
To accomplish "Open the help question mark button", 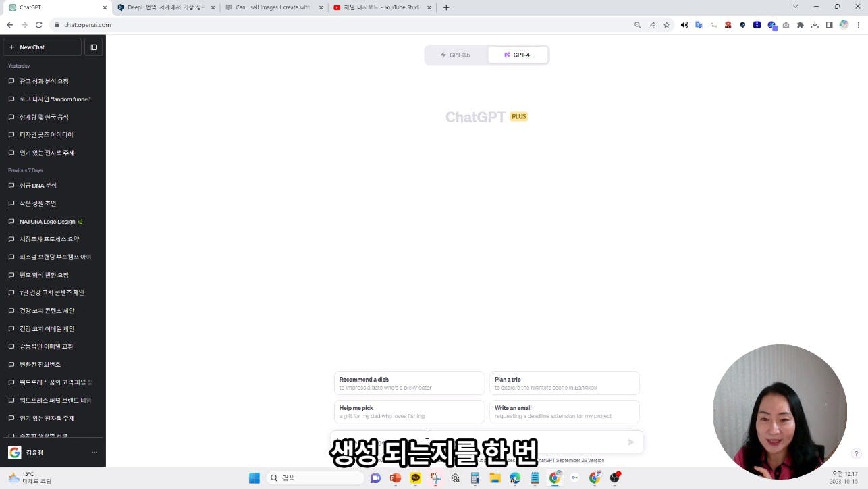I will (856, 453).
